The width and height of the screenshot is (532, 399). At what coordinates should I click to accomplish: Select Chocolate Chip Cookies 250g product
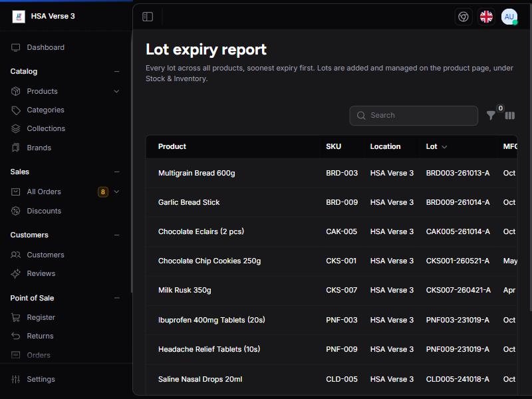(209, 261)
